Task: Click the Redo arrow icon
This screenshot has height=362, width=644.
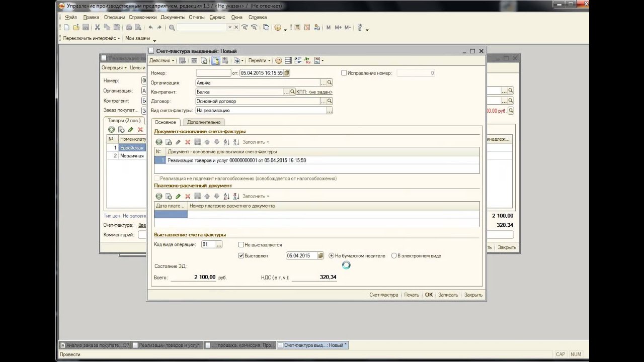Action: point(159,27)
